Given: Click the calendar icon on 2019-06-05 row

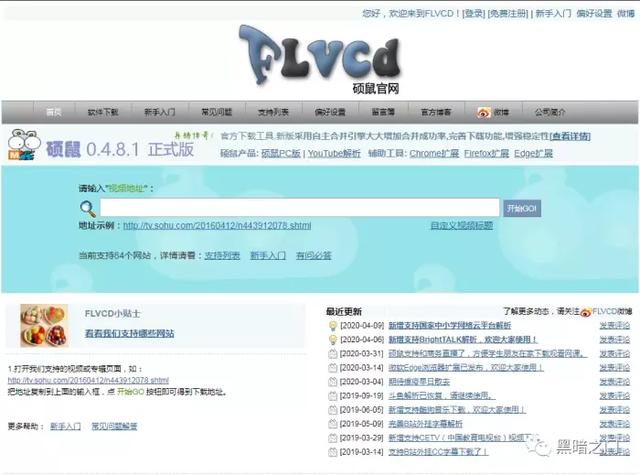Looking at the screenshot, I should pyautogui.click(x=333, y=410).
